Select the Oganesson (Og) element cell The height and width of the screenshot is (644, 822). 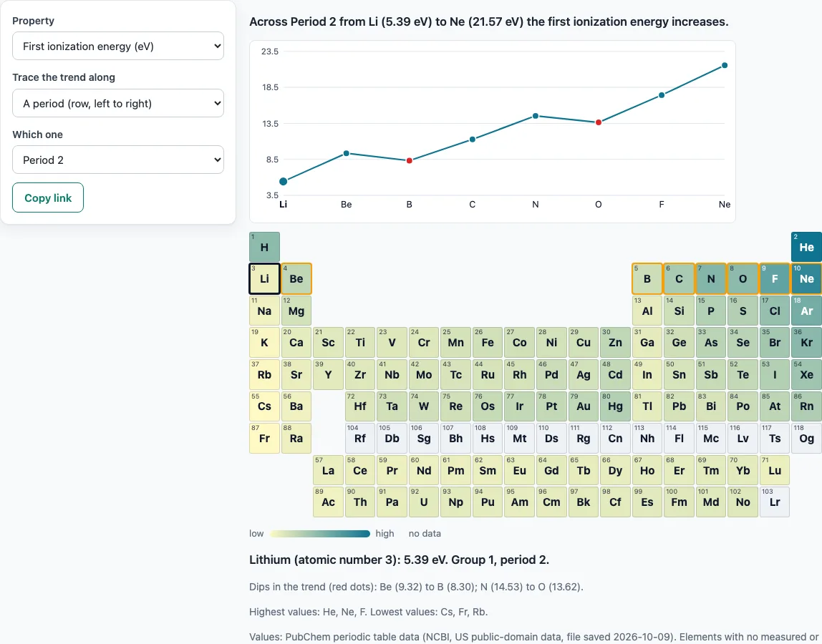806,439
